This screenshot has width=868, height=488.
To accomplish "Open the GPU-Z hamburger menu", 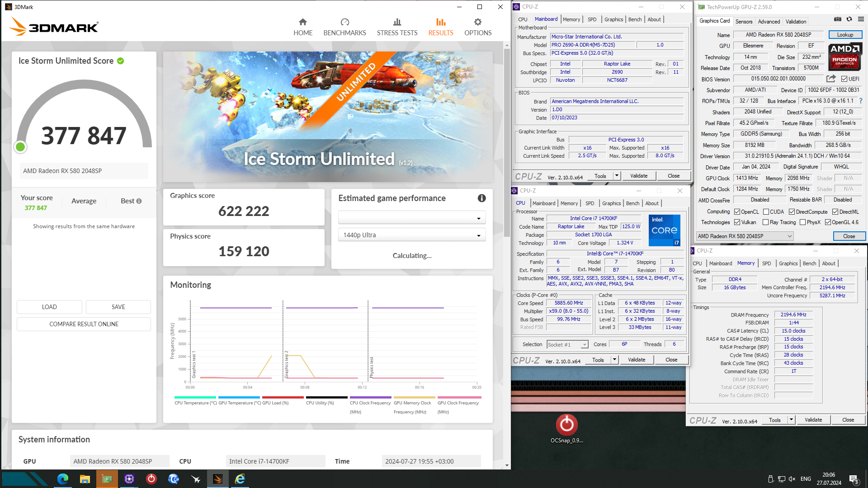I will (x=861, y=19).
